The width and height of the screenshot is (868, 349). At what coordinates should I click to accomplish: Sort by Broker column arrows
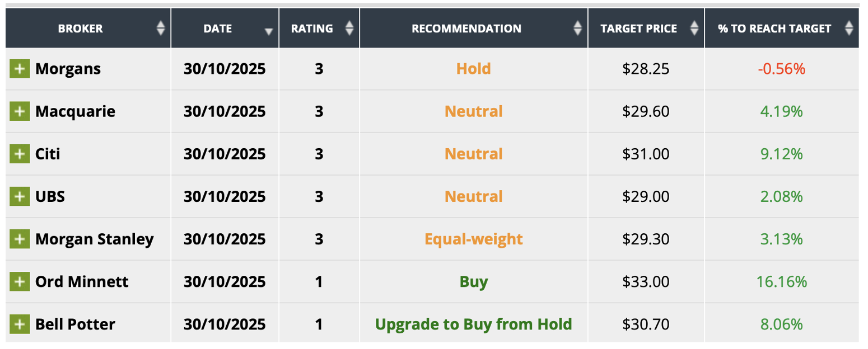point(161,29)
